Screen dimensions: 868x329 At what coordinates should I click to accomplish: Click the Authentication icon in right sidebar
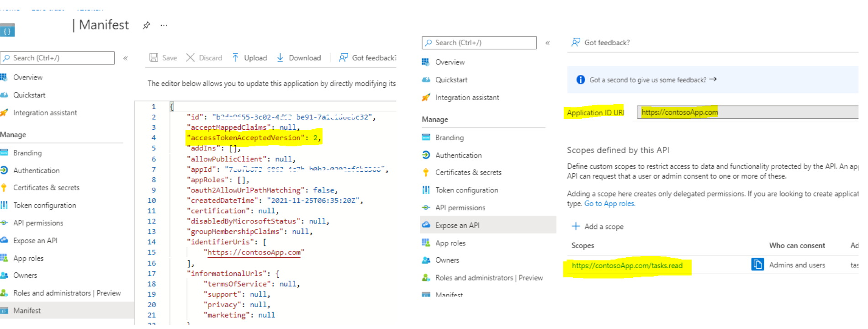[426, 155]
